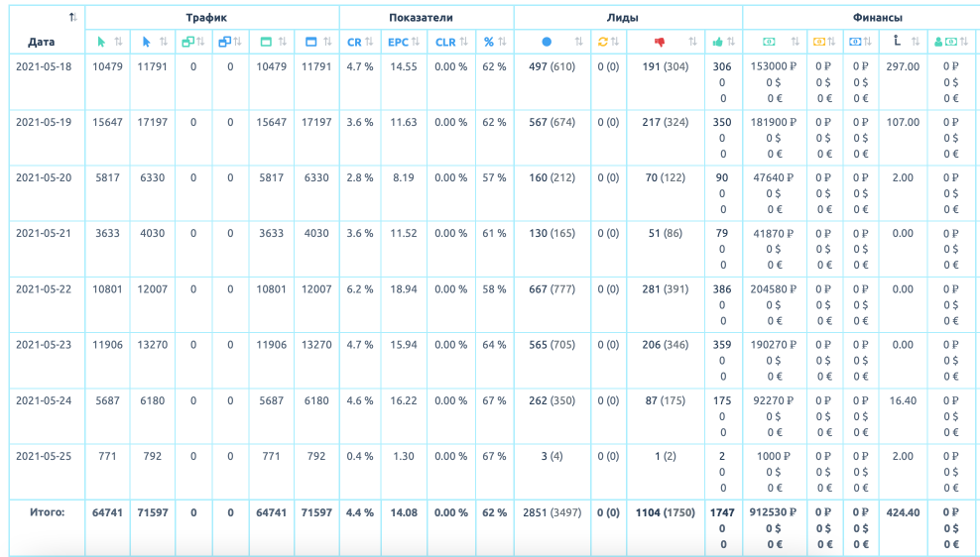
Task: Click the blue percent icon column header
Action: [488, 42]
